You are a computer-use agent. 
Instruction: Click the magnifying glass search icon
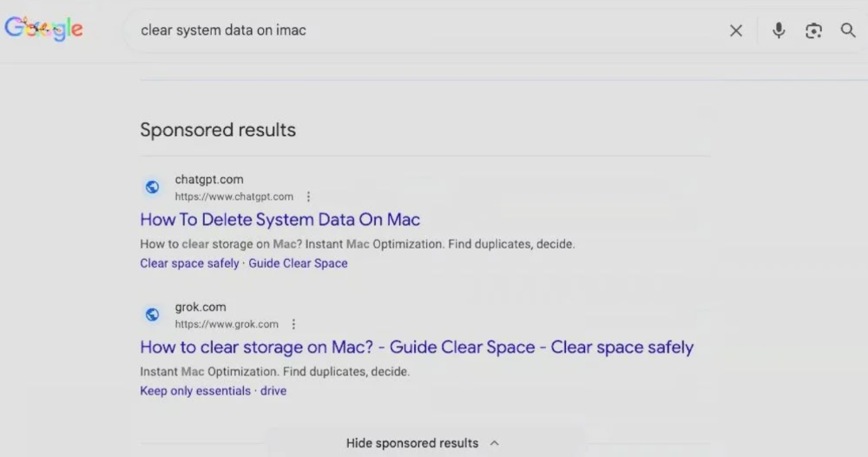(x=848, y=30)
